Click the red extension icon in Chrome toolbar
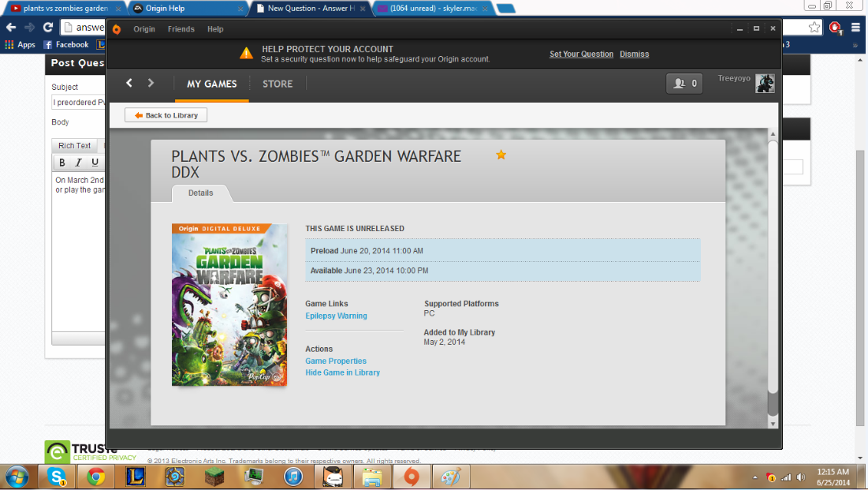The image size is (868, 490). [836, 27]
